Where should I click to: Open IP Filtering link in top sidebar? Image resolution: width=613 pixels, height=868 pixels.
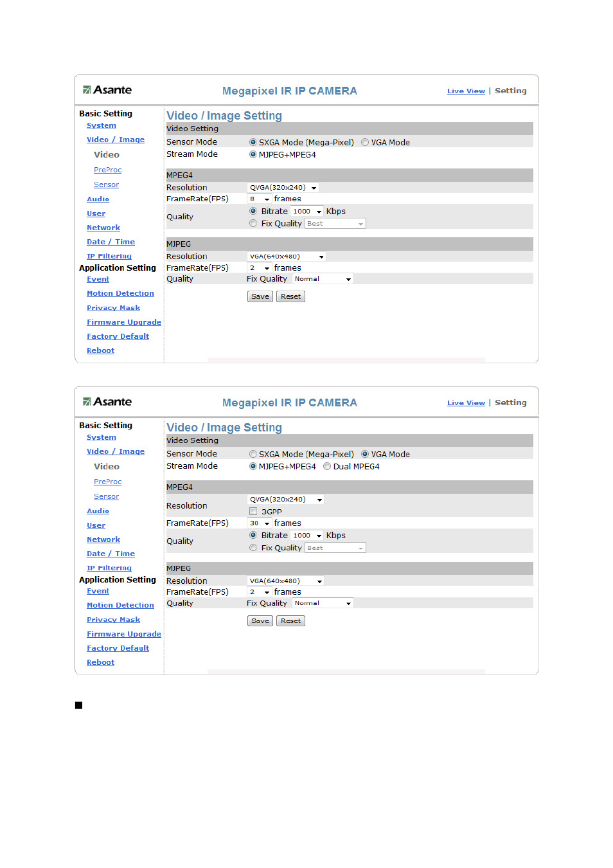coord(109,256)
